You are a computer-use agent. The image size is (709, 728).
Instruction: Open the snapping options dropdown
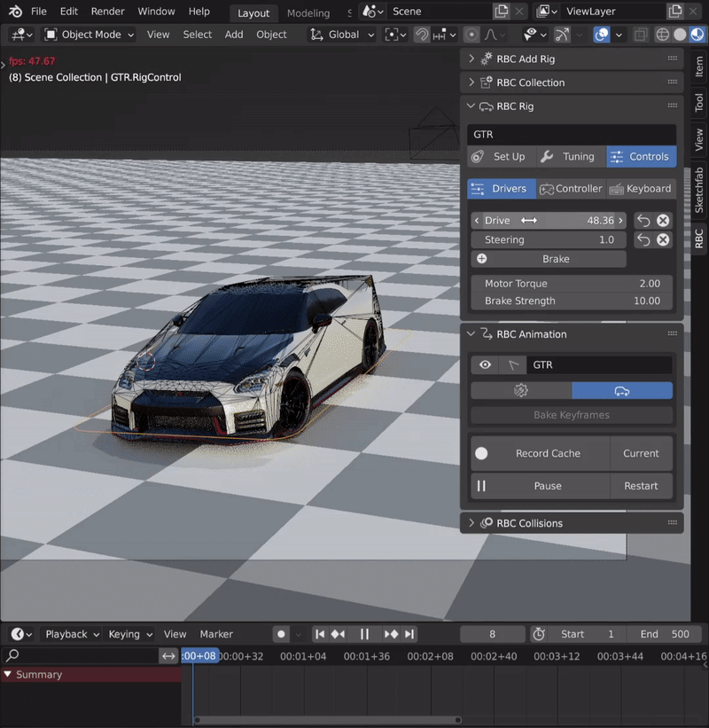[x=444, y=35]
